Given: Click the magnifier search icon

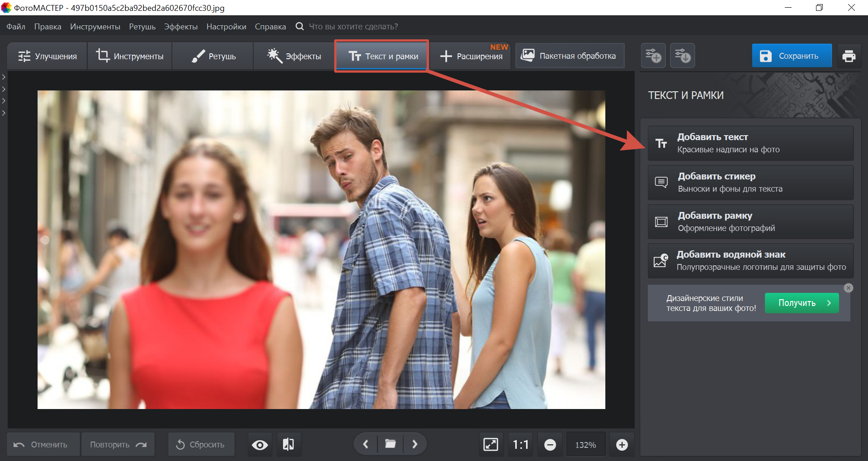Looking at the screenshot, I should pyautogui.click(x=299, y=26).
